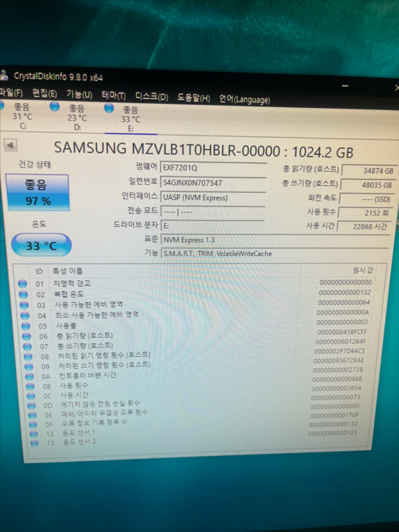This screenshot has width=399, height=532.
Task: Click the blue status orb for drive E:
Action: [x=109, y=108]
